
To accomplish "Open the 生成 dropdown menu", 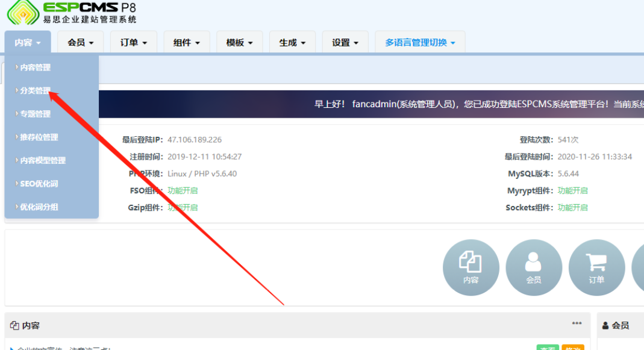I will [x=292, y=43].
